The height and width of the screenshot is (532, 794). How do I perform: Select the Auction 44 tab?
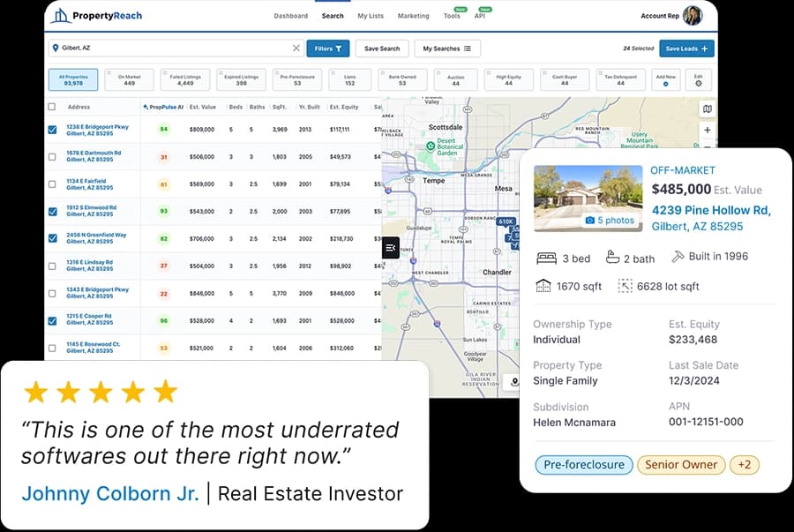click(456, 80)
